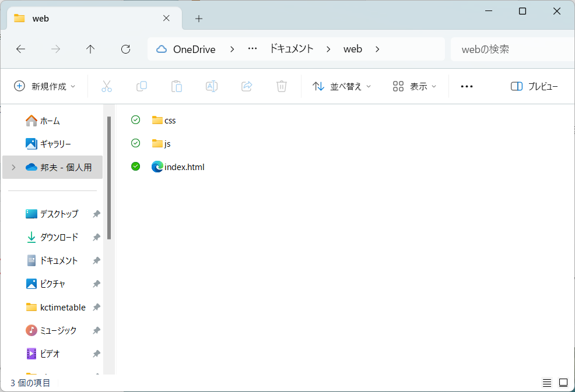The image size is (575, 392).
Task: Select the Rename icon
Action: 211,86
